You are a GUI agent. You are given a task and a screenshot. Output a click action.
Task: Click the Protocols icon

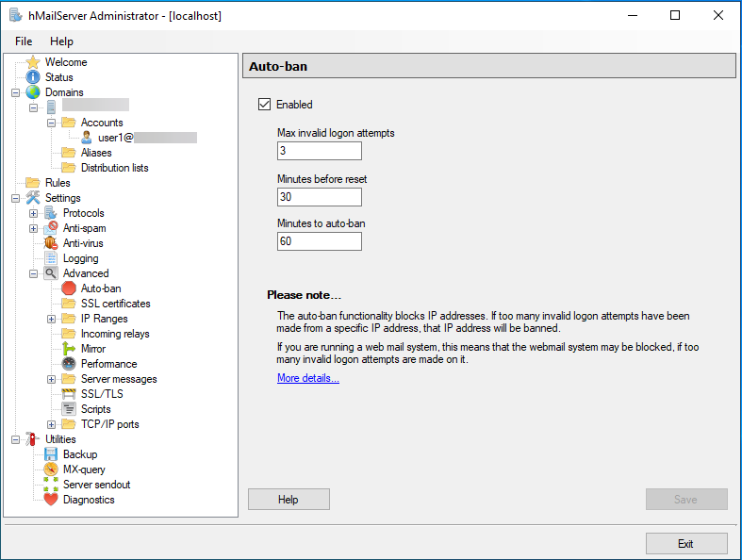(51, 213)
